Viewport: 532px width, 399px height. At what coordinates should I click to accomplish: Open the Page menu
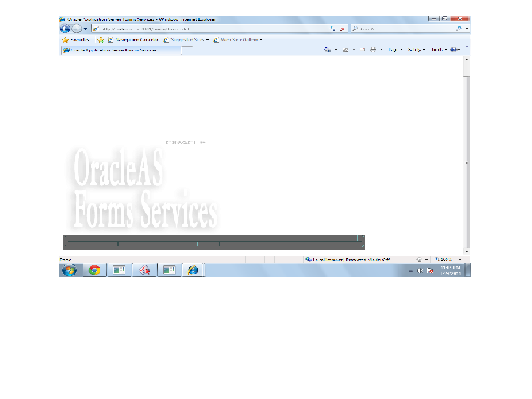(x=395, y=49)
